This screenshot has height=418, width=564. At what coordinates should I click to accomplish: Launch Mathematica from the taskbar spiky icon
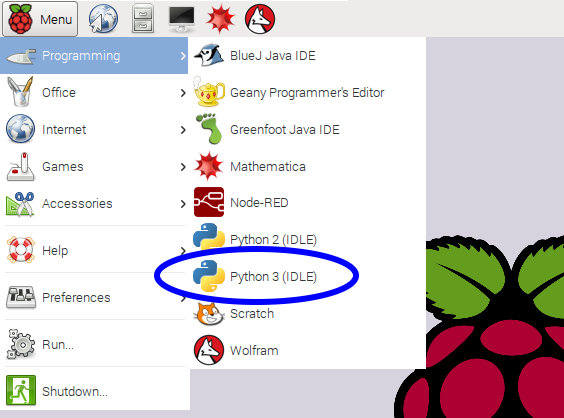click(x=220, y=19)
